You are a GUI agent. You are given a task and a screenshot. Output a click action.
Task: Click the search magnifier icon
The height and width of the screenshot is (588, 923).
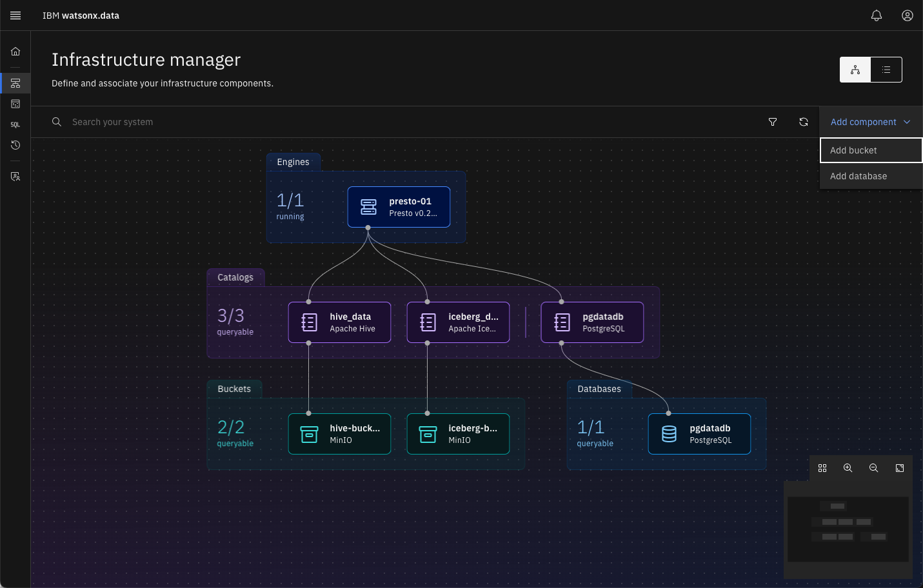(57, 122)
